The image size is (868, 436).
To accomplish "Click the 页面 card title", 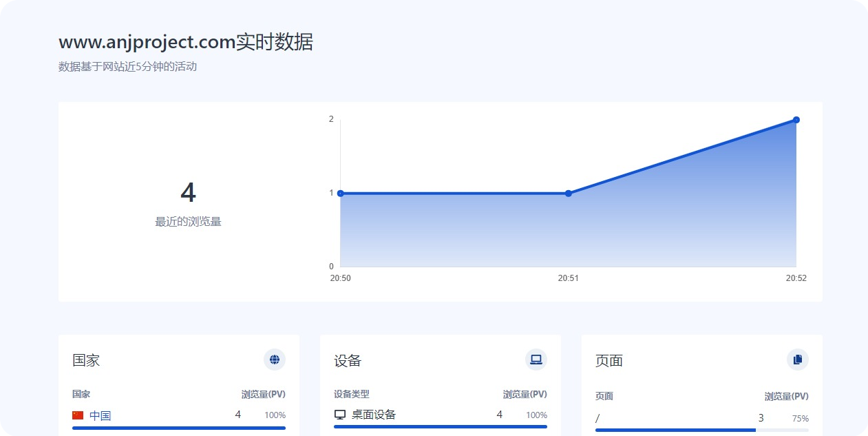I will point(609,360).
